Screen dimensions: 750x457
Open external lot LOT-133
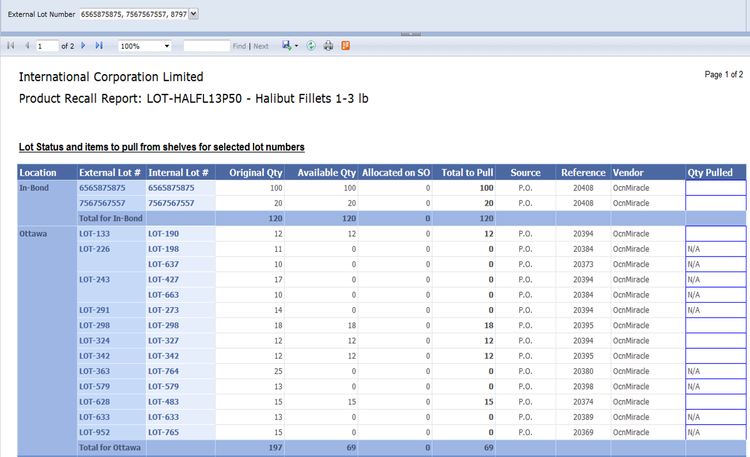click(94, 234)
